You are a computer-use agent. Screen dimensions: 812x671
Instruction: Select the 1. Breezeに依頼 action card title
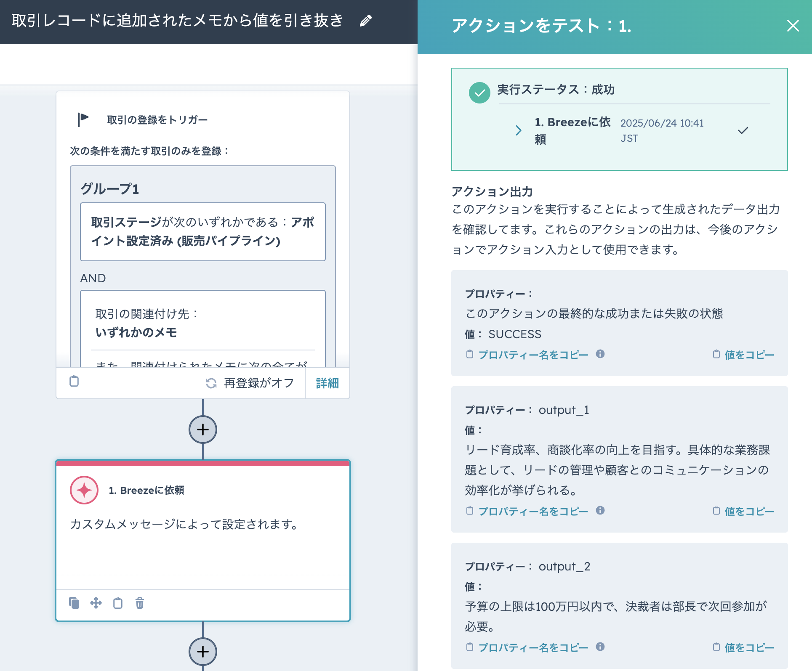pos(146,491)
